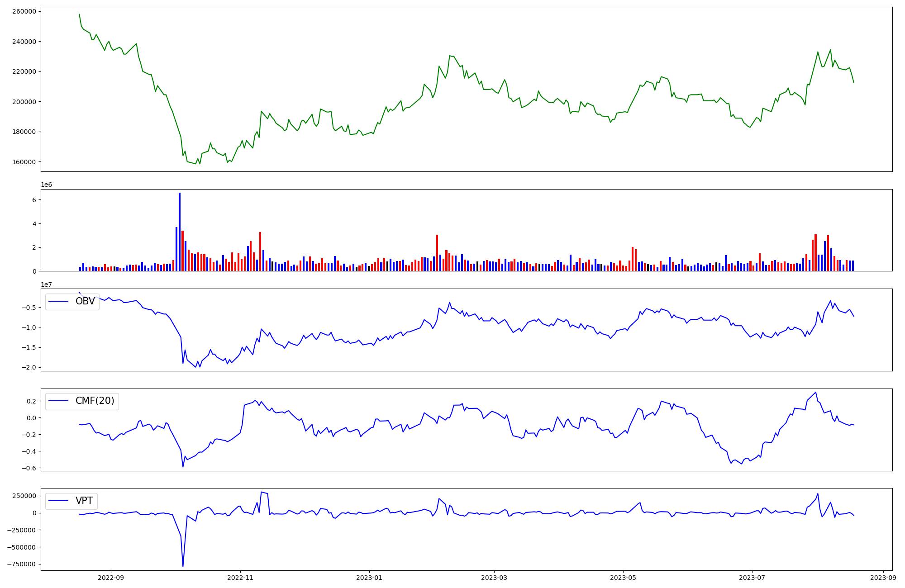
Task: Click the 2023-07 date tick label
Action: 752,578
